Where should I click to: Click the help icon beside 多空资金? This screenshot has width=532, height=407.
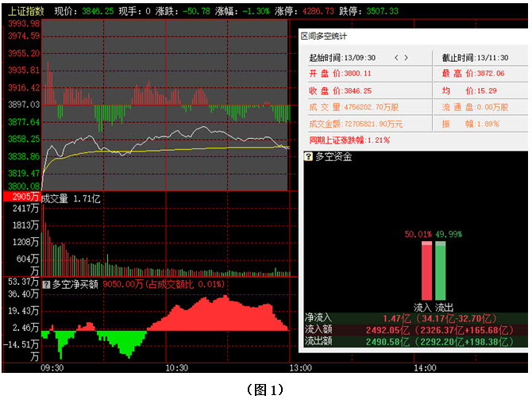click(309, 157)
